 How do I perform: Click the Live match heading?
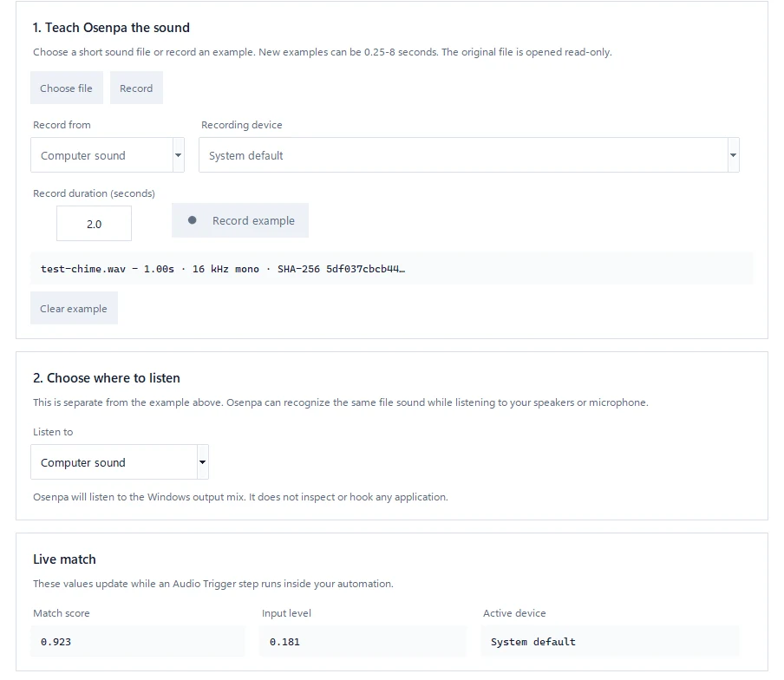coord(64,559)
